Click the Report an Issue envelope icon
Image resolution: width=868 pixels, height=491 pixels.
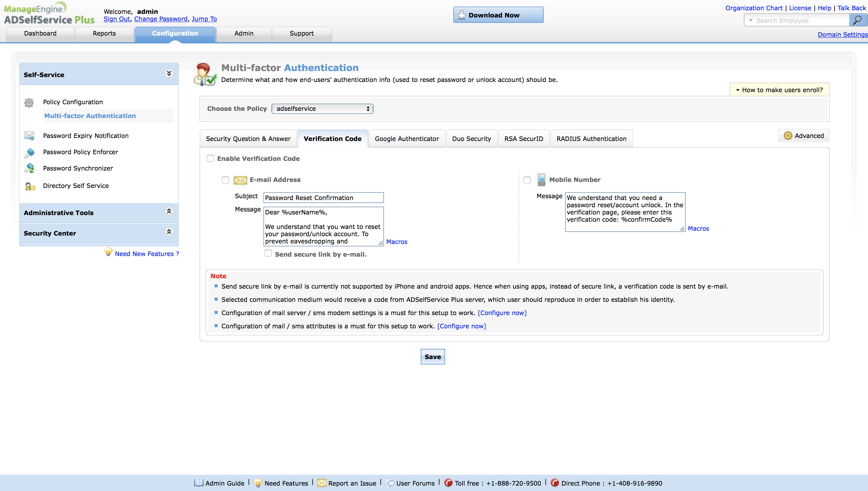pyautogui.click(x=322, y=483)
